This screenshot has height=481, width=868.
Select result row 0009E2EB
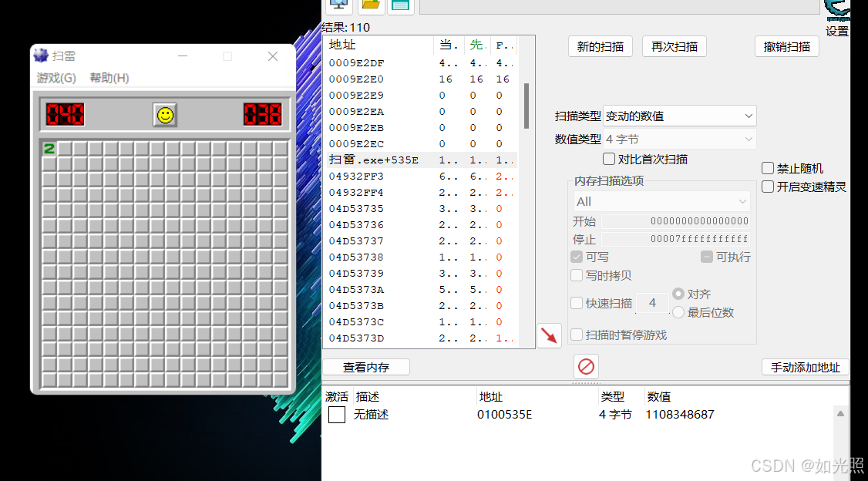point(422,128)
